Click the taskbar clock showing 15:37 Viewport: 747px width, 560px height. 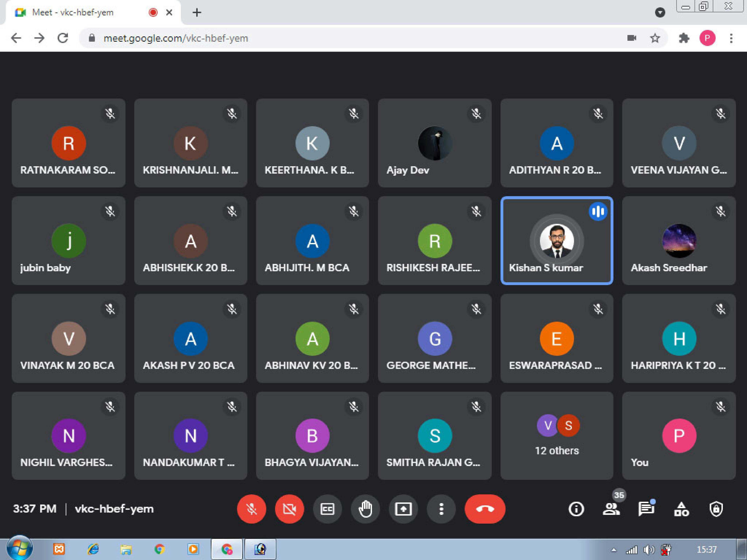[x=707, y=550]
